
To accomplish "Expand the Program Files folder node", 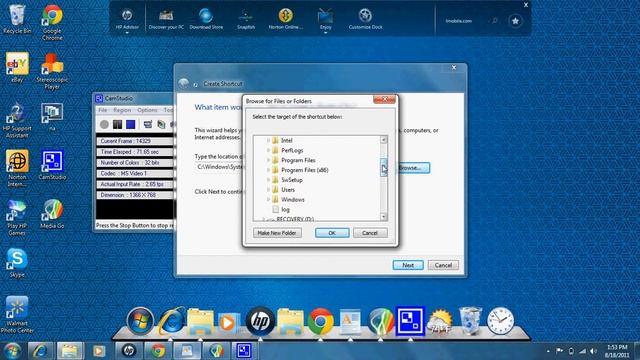I will tap(268, 160).
